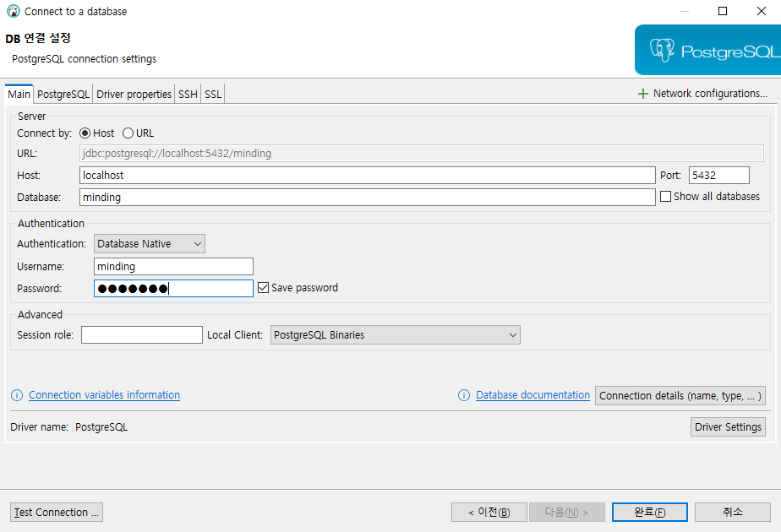Maximize the Connect to a database window
The image size is (781, 532).
tap(723, 11)
